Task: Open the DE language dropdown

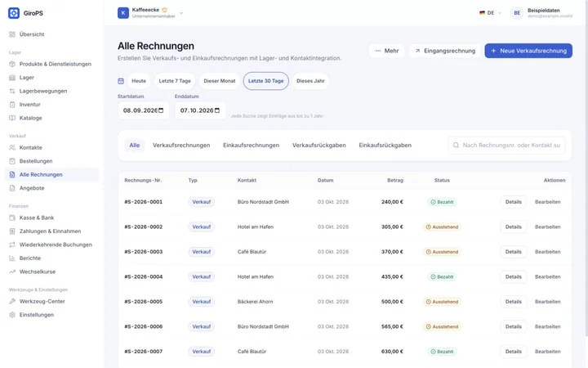Action: click(491, 13)
